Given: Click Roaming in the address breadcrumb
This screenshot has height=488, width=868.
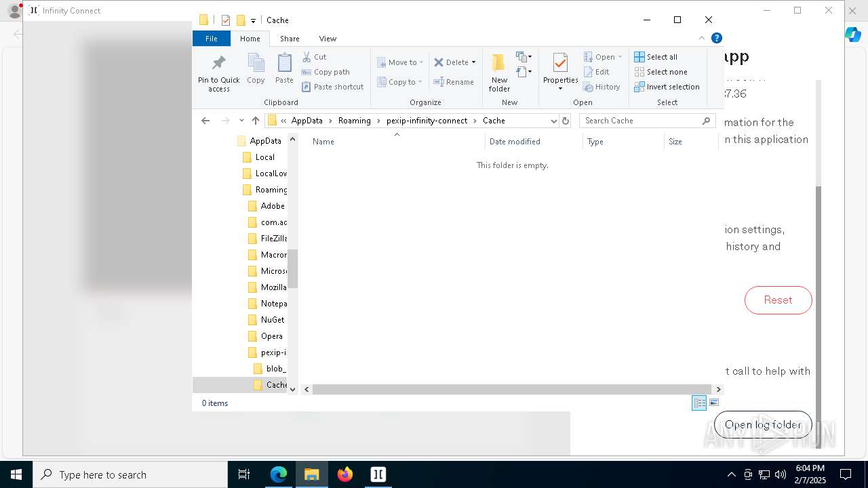Looking at the screenshot, I should click(355, 121).
